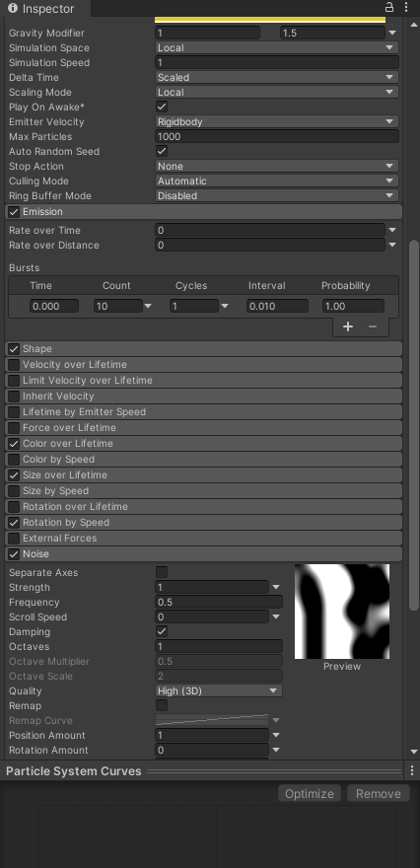Open Culling Mode dropdown
Image resolution: width=420 pixels, height=868 pixels.
pos(276,181)
